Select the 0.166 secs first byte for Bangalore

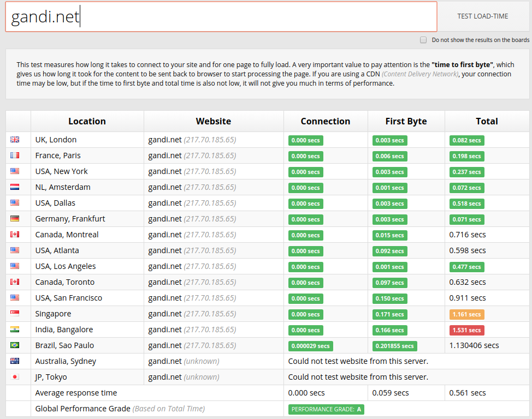coord(389,330)
